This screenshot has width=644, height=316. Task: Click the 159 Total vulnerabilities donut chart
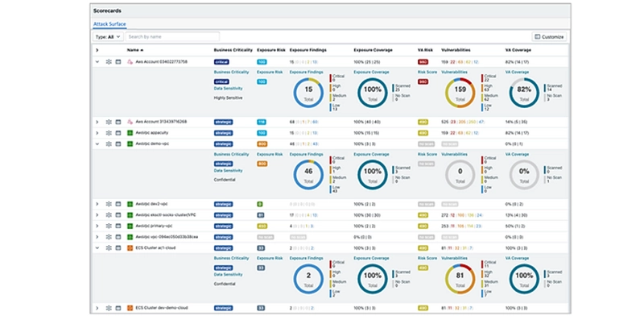(x=460, y=93)
